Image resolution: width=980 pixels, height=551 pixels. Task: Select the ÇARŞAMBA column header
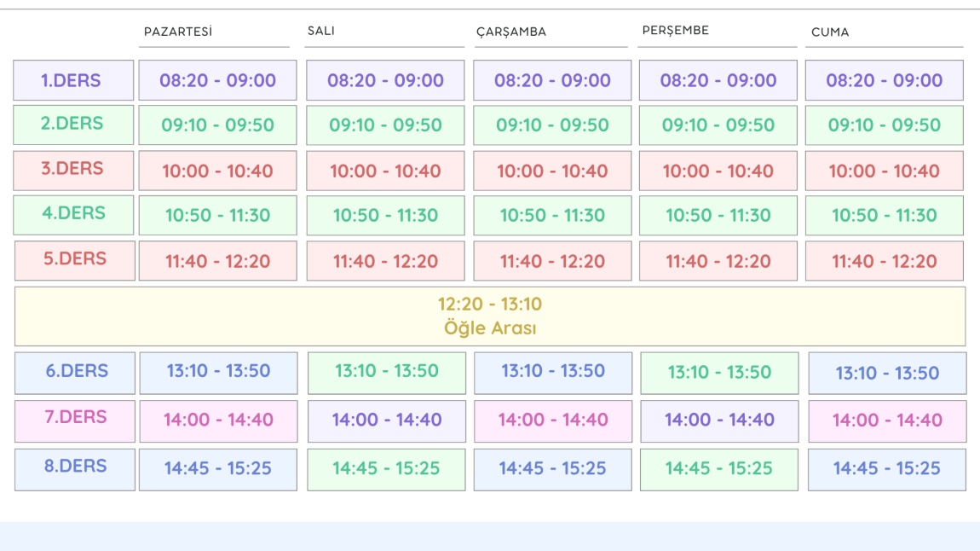pyautogui.click(x=511, y=32)
